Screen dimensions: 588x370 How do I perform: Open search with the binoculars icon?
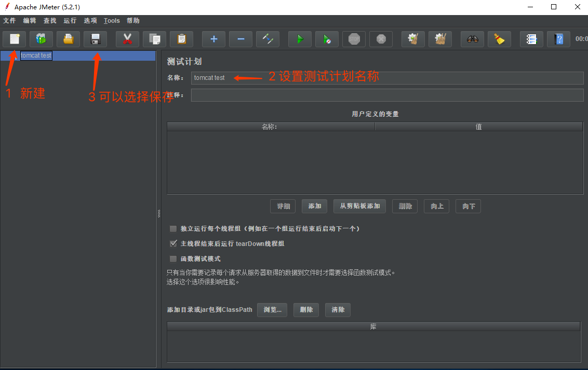coord(472,39)
